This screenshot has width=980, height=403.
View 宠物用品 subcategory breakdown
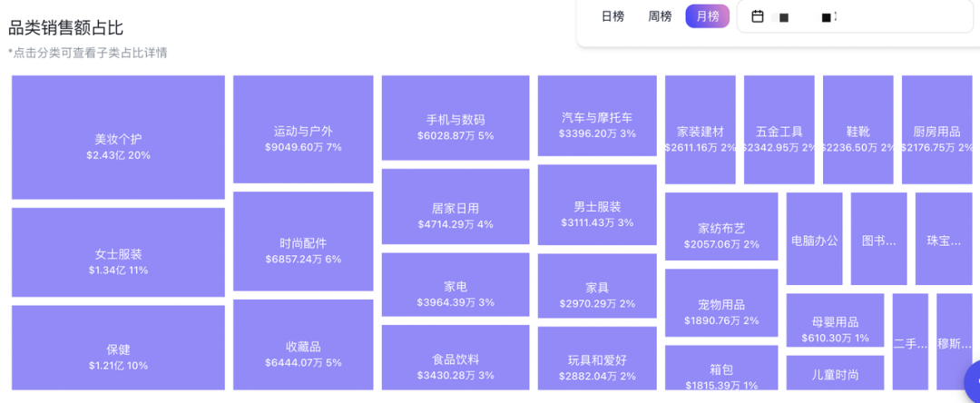[722, 303]
